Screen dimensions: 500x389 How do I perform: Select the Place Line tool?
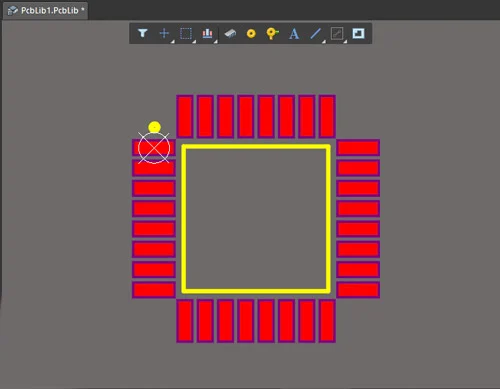[x=315, y=33]
